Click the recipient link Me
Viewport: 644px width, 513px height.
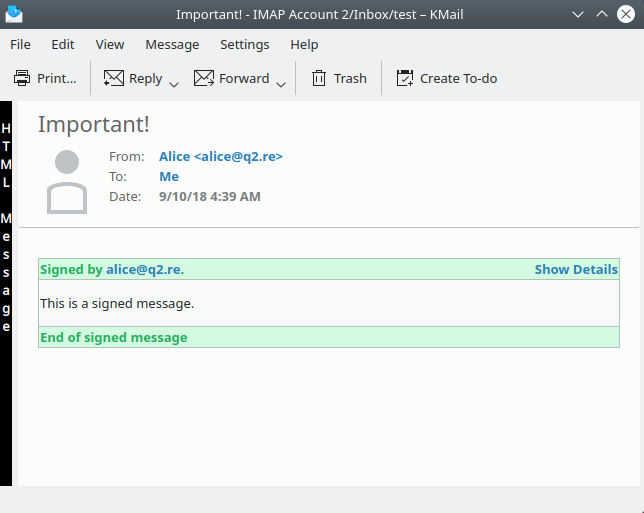169,176
